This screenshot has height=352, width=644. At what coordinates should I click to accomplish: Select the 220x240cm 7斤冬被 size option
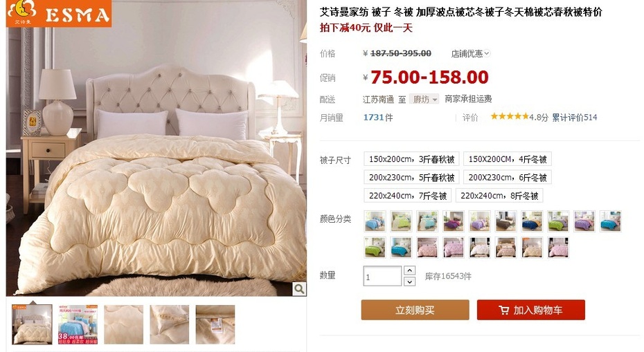point(407,196)
